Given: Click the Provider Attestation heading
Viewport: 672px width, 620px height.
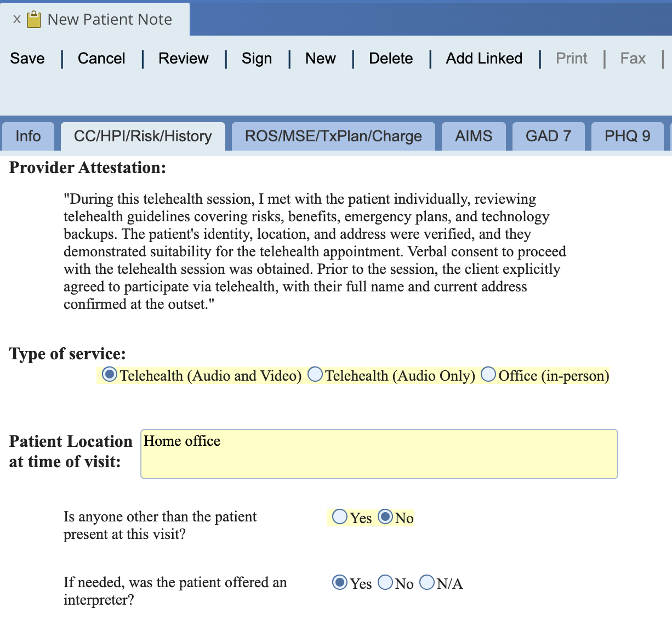Looking at the screenshot, I should 88,168.
